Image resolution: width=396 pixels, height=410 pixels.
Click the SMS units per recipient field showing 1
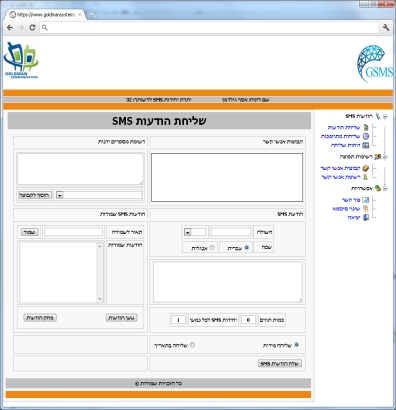178,320
